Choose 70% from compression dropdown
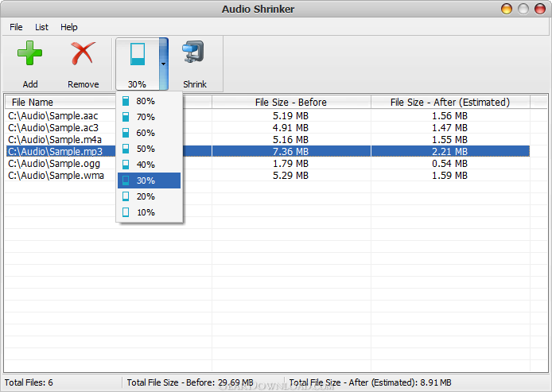Image resolution: width=552 pixels, height=392 pixels. pyautogui.click(x=149, y=117)
